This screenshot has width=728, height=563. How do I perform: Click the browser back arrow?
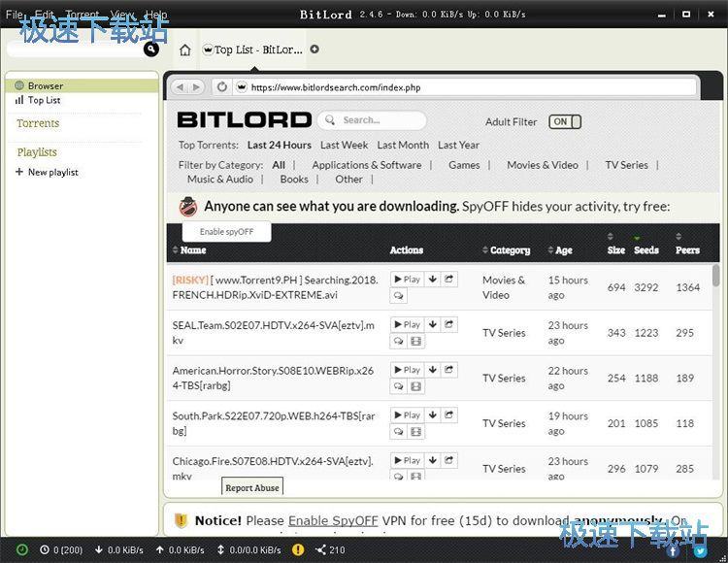point(180,87)
